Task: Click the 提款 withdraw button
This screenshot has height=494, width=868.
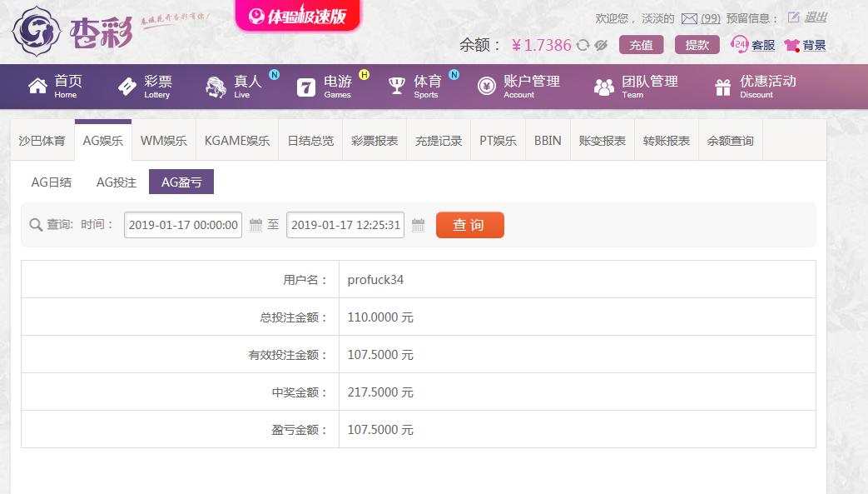Action: pyautogui.click(x=697, y=45)
